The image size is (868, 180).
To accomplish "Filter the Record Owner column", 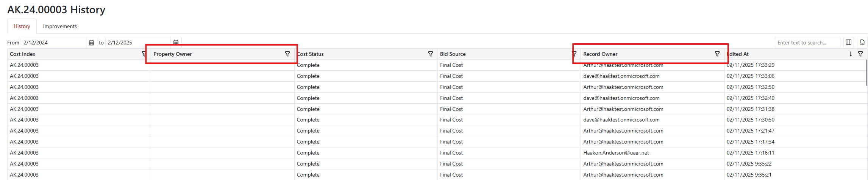I will point(717,54).
